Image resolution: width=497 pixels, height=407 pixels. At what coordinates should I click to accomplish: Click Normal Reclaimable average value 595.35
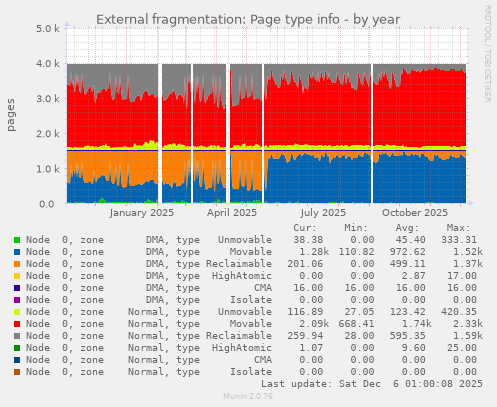pyautogui.click(x=408, y=336)
